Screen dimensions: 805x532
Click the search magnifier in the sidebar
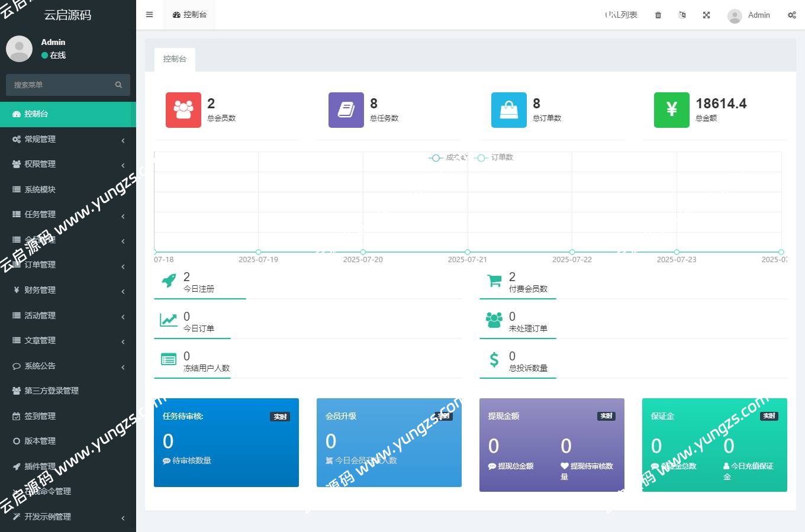click(118, 85)
